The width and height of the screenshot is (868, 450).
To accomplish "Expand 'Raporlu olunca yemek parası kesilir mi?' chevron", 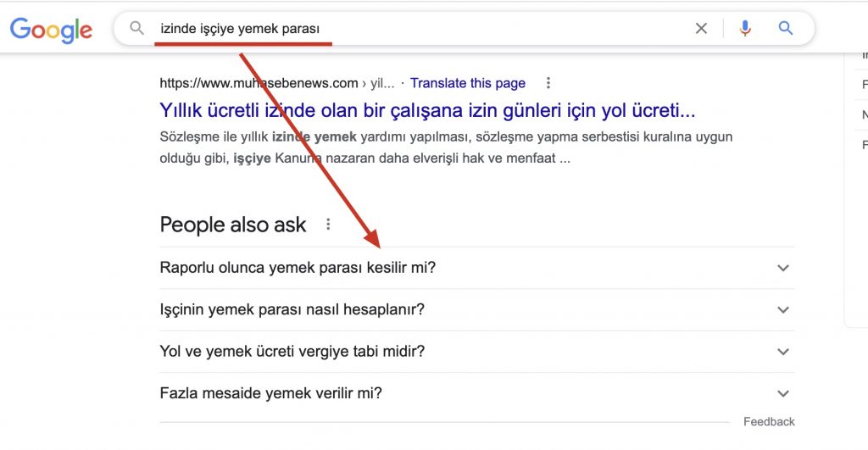I will (782, 268).
